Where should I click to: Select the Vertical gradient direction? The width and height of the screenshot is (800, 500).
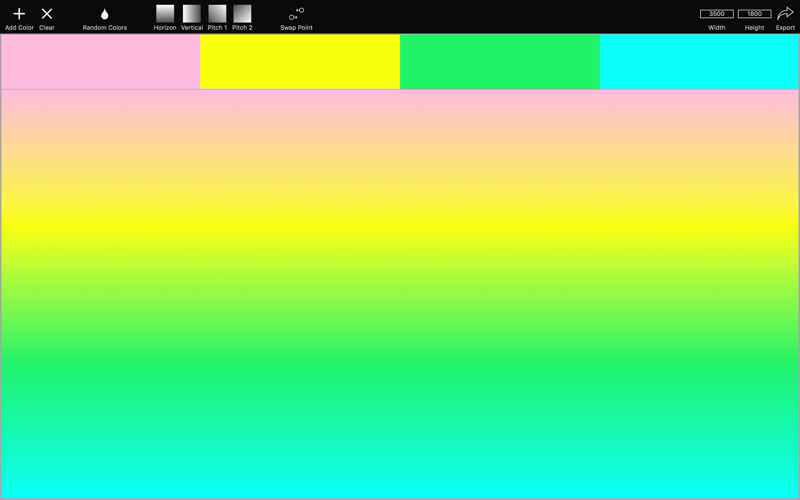pyautogui.click(x=192, y=14)
